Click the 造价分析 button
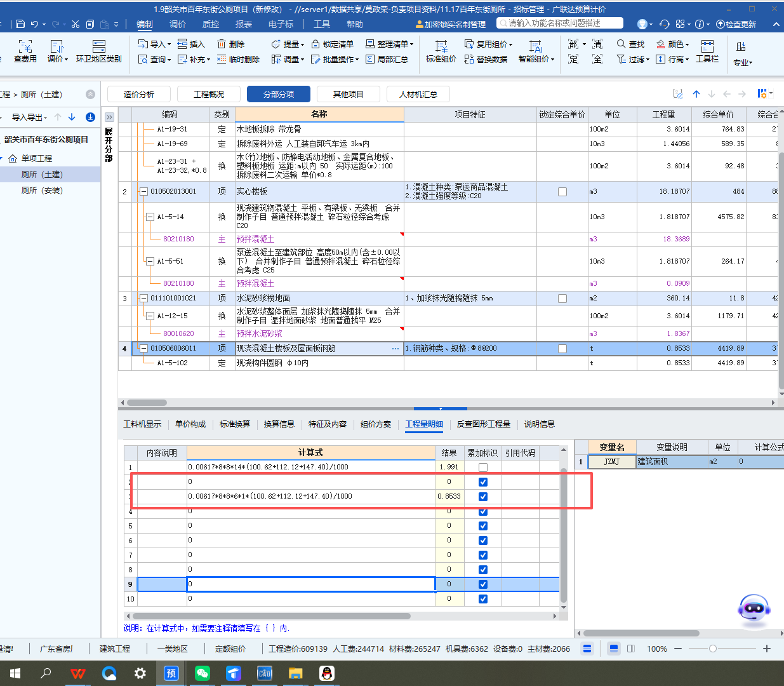Screen dimensions: 784x686 click(139, 94)
